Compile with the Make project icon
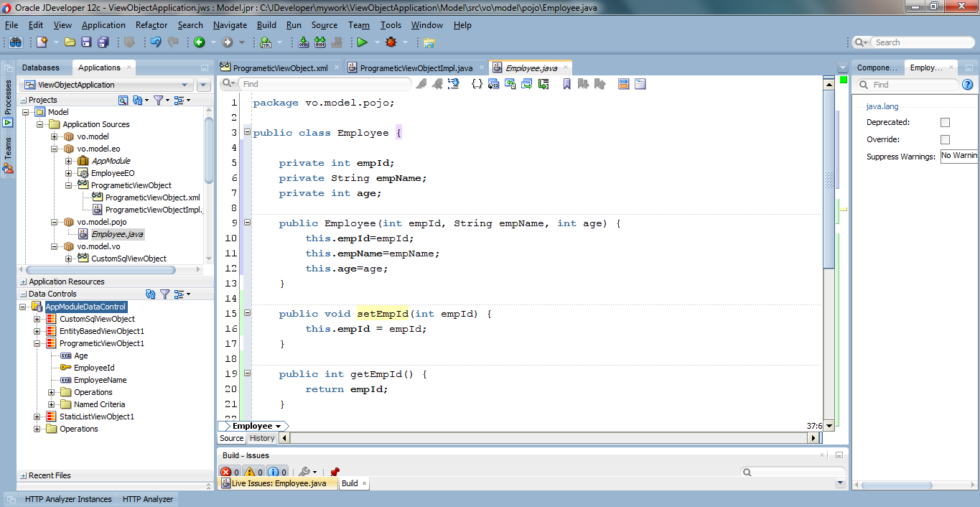 point(304,43)
